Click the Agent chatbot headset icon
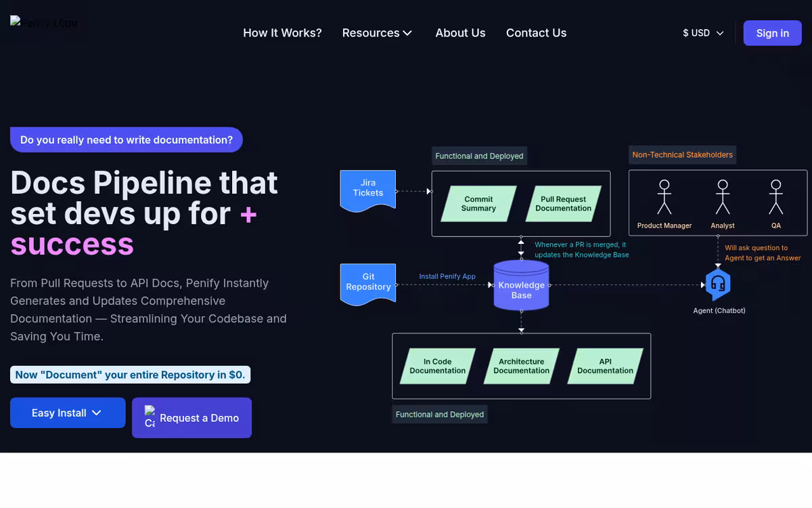 pos(718,284)
